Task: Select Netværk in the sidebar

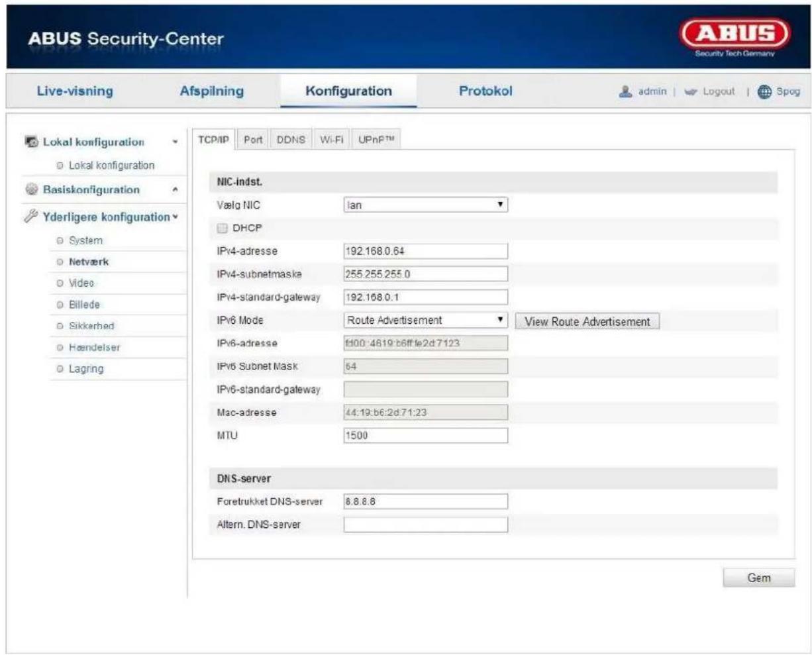Action: pyautogui.click(x=89, y=262)
